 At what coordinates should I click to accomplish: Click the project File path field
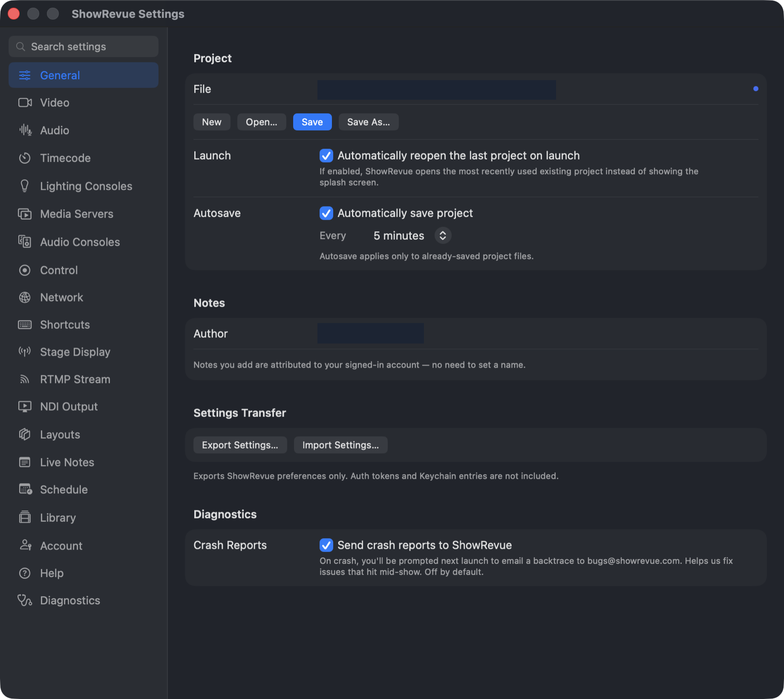(x=436, y=90)
